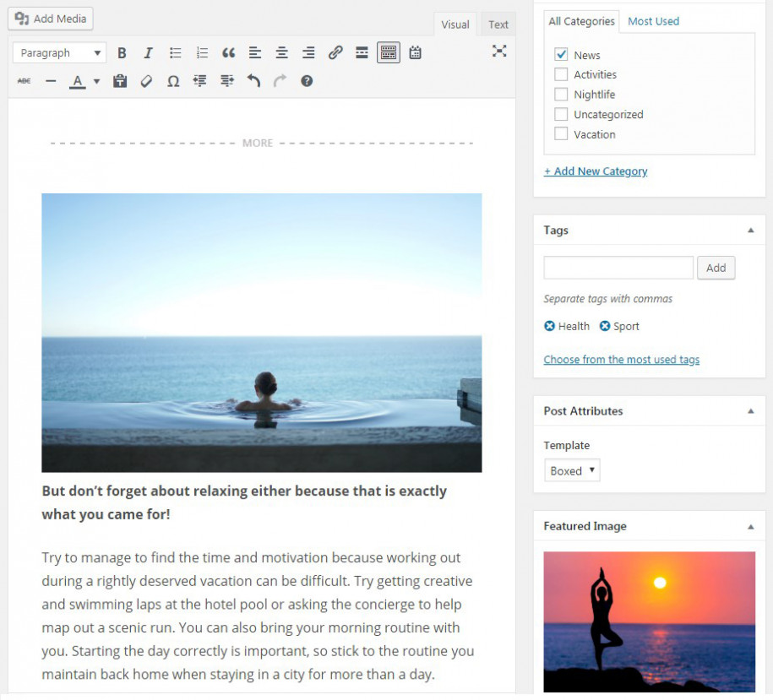Image resolution: width=773 pixels, height=700 pixels.
Task: Choose from the most used tags
Action: 621,359
